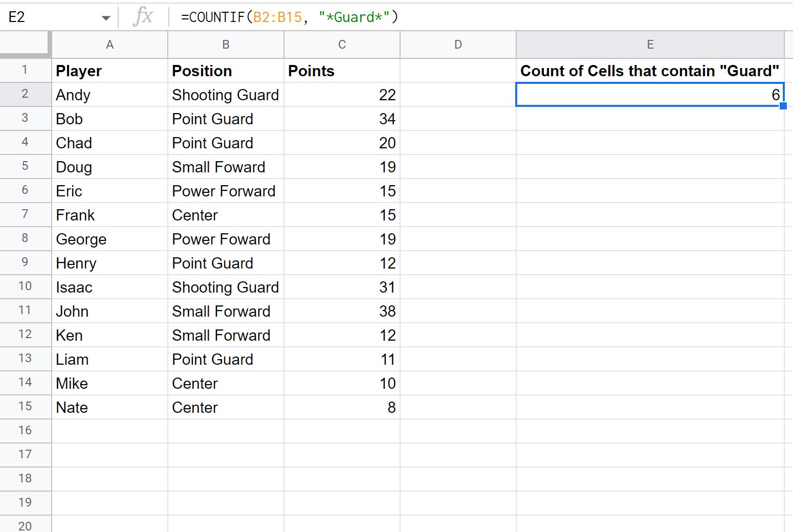
Task: Select the Position header cell
Action: pos(226,71)
